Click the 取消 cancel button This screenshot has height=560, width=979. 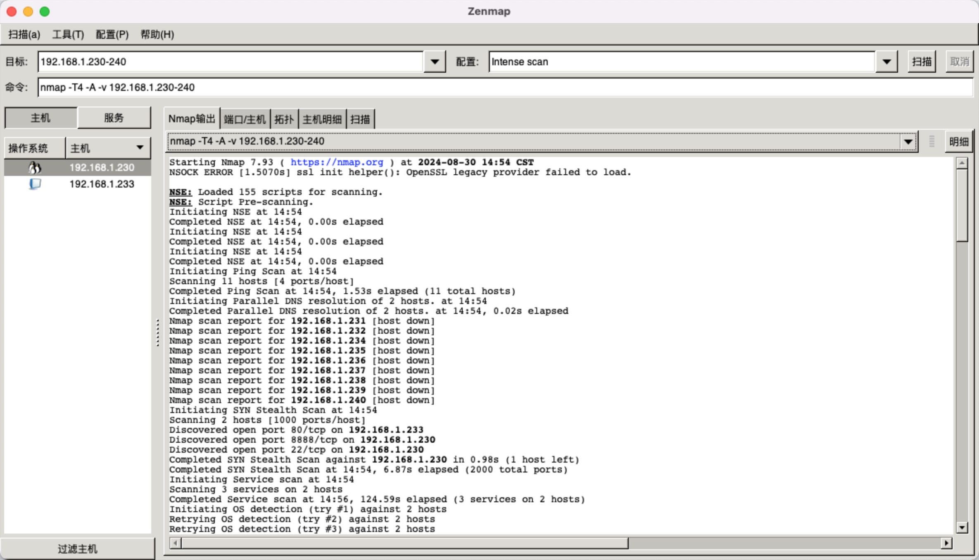coord(959,62)
